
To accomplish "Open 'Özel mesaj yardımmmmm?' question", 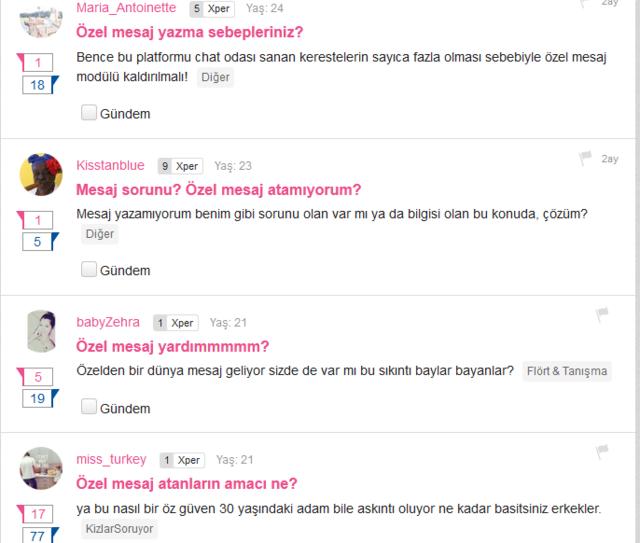I will (x=172, y=347).
